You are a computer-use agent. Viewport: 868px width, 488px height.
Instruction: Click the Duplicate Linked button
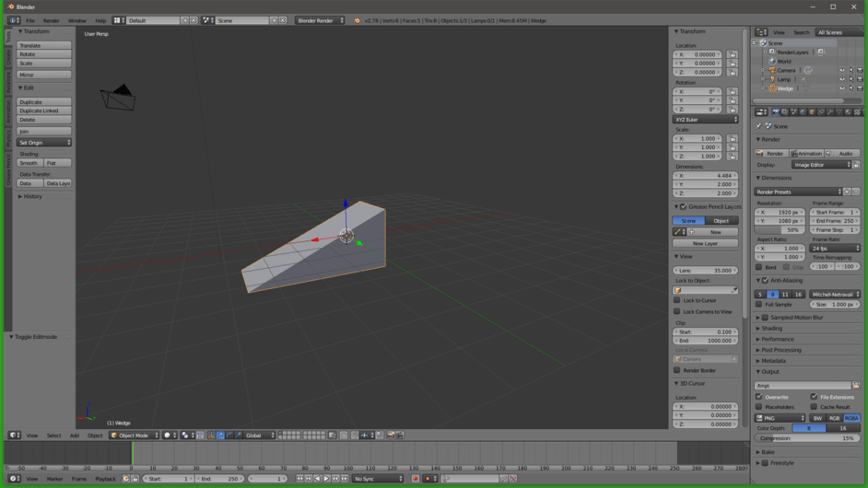pos(44,110)
